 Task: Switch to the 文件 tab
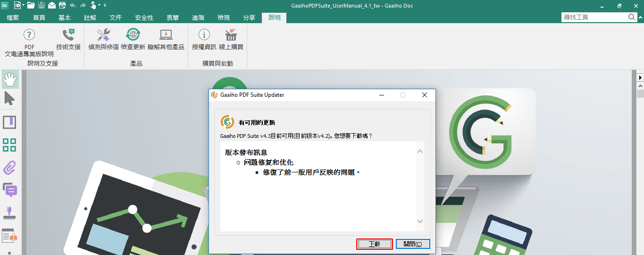116,17
